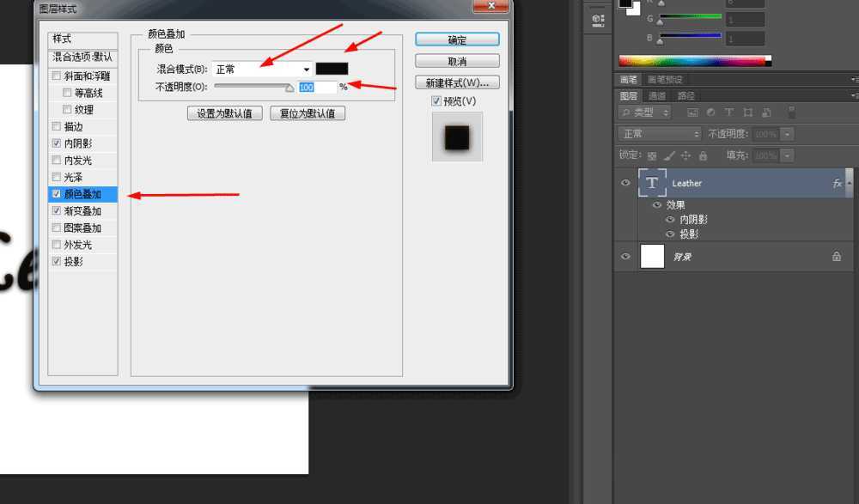
Task: Hide the 投影 drop shadow effect
Action: click(x=669, y=234)
